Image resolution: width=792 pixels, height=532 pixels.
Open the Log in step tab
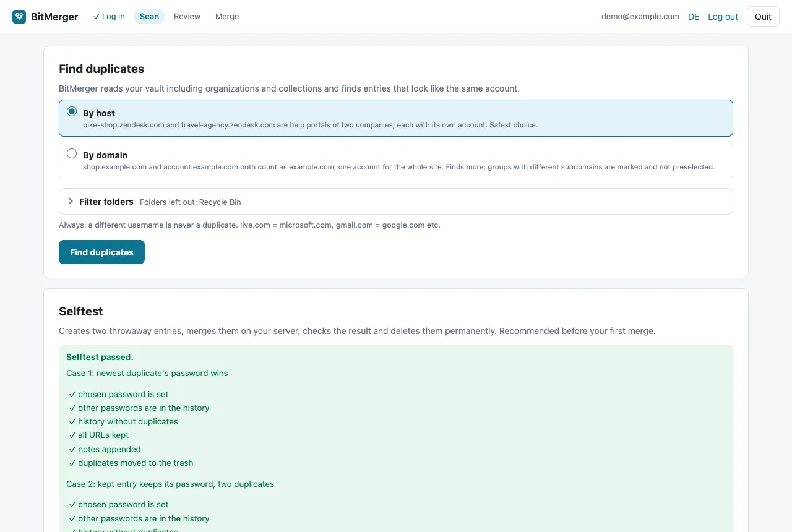pos(109,17)
